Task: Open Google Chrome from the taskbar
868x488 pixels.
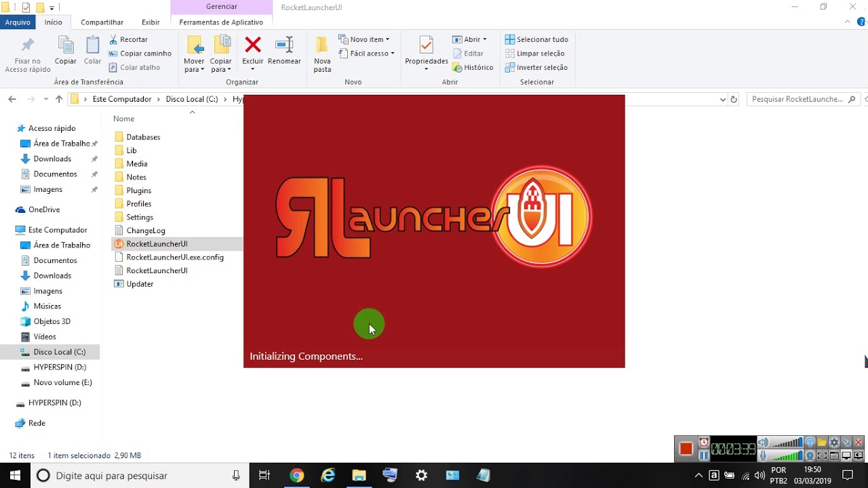Action: pos(296,476)
